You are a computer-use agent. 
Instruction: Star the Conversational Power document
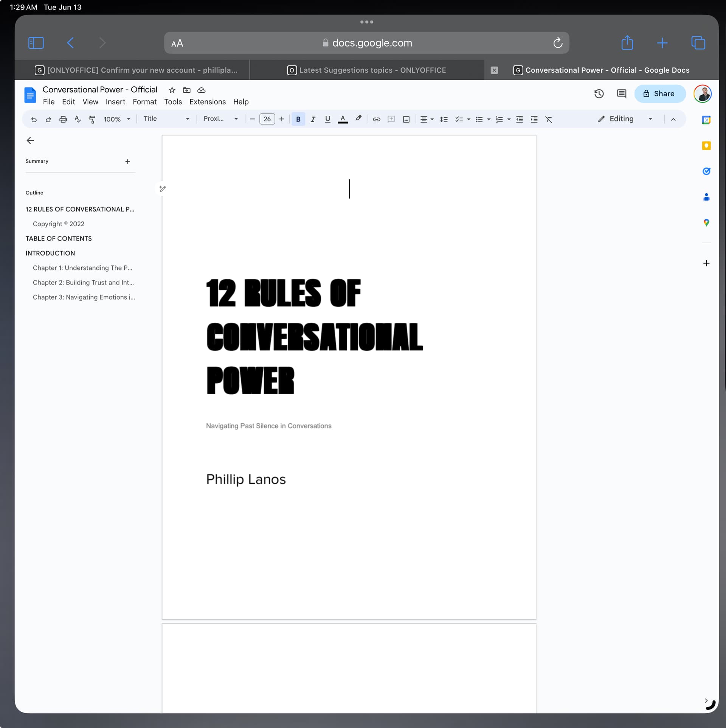click(x=172, y=90)
